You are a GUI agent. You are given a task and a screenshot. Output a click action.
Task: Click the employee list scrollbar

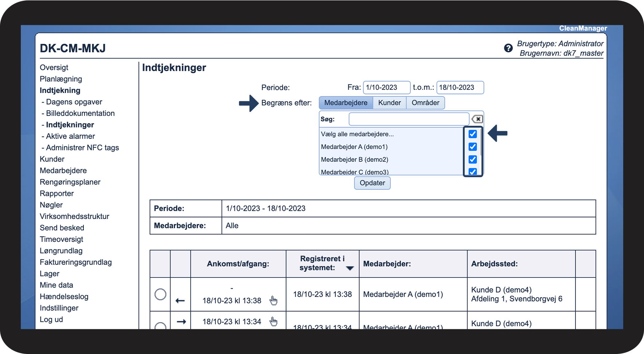pos(481,142)
